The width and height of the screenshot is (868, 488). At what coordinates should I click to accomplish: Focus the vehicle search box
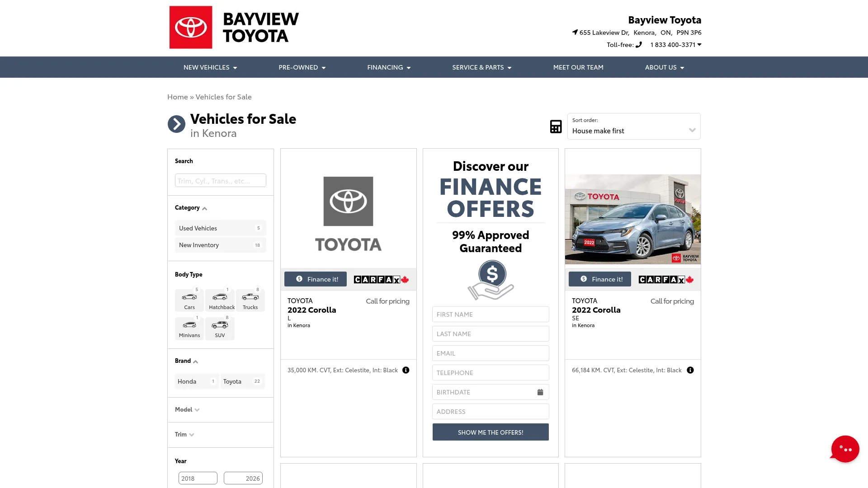[x=221, y=180]
